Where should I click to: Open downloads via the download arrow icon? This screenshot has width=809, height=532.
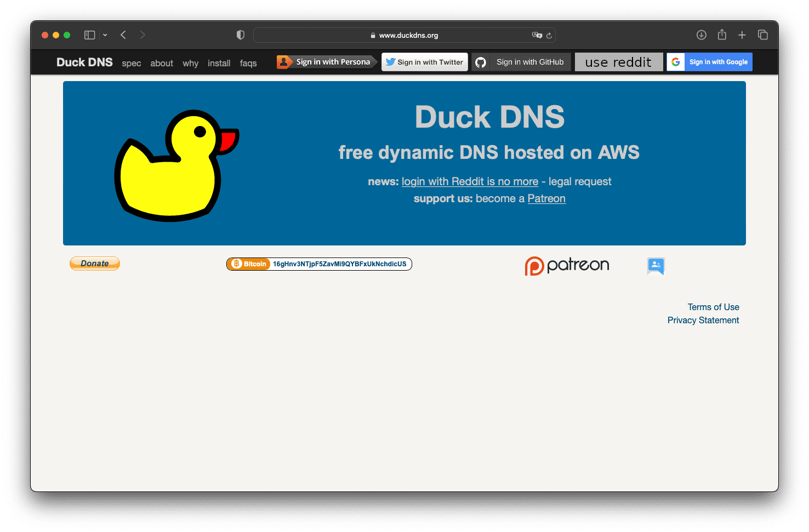[x=702, y=35]
